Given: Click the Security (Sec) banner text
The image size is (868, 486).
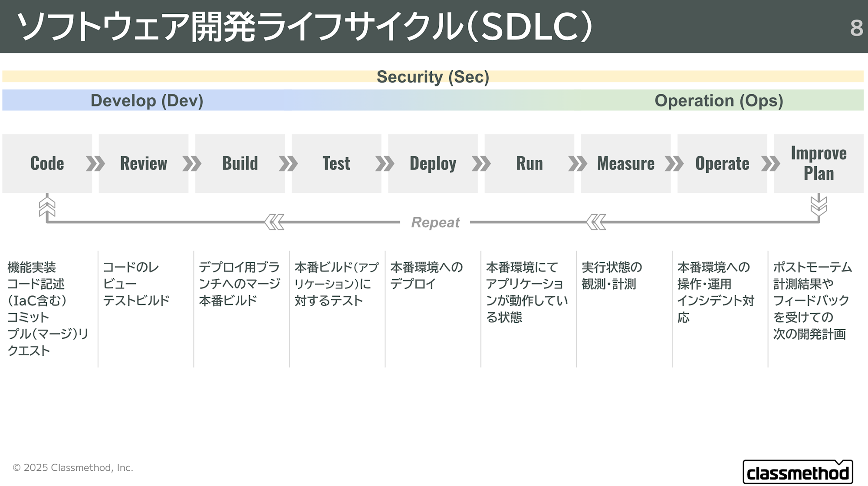Looking at the screenshot, I should coord(433,77).
